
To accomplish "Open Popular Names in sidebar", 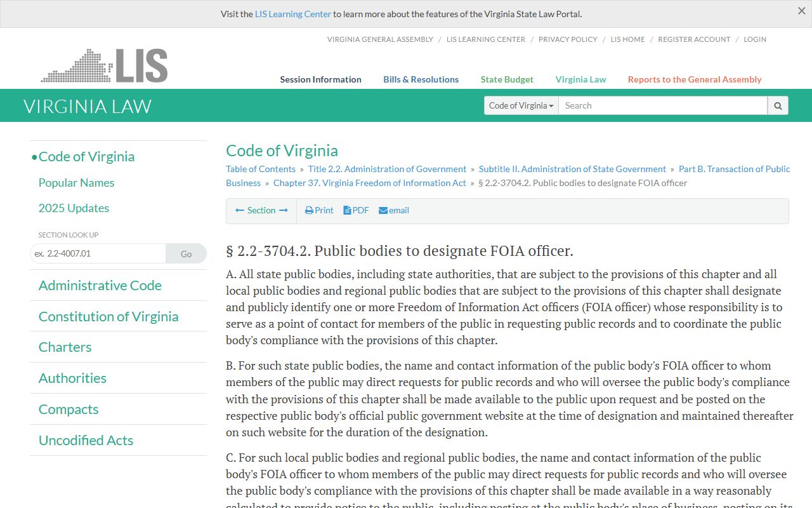I will [x=76, y=183].
